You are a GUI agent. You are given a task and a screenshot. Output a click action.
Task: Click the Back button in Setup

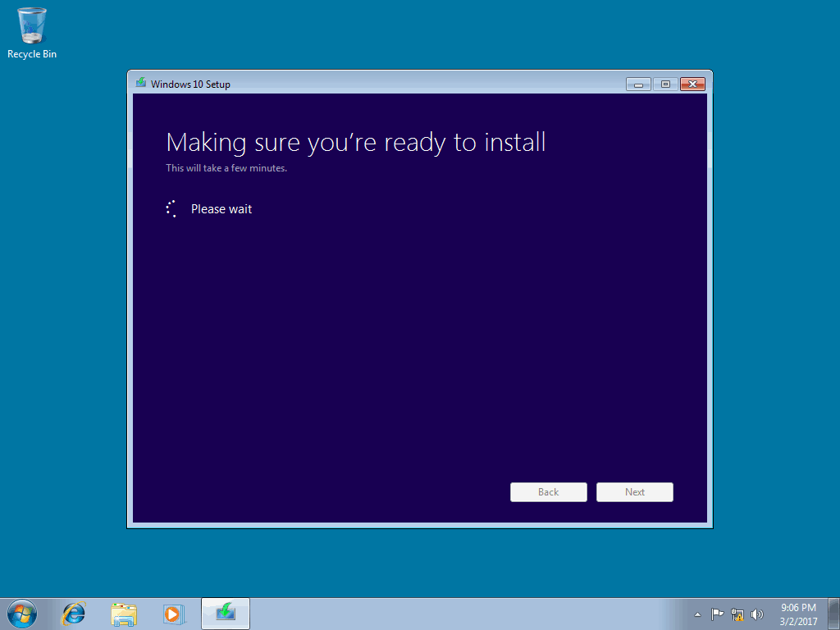coord(548,492)
